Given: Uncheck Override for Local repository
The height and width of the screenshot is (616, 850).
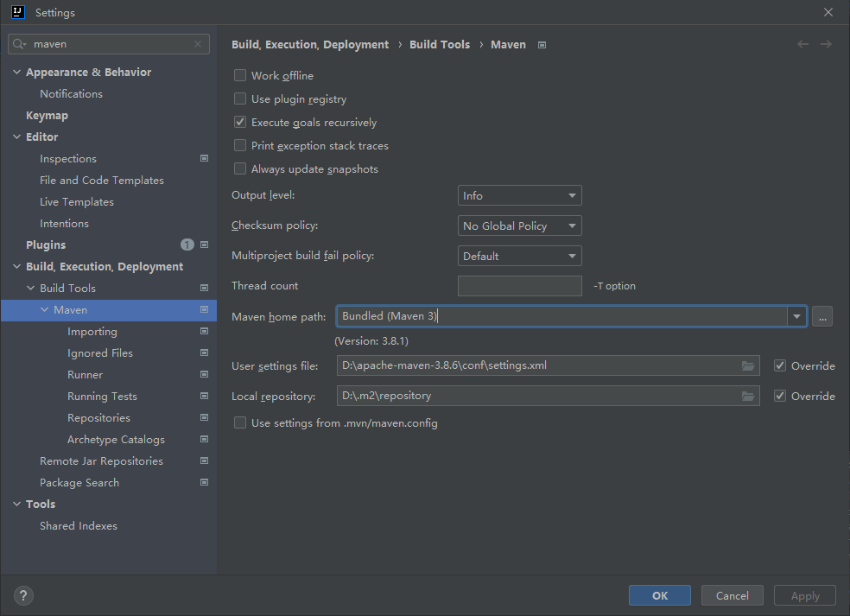Looking at the screenshot, I should (x=780, y=396).
